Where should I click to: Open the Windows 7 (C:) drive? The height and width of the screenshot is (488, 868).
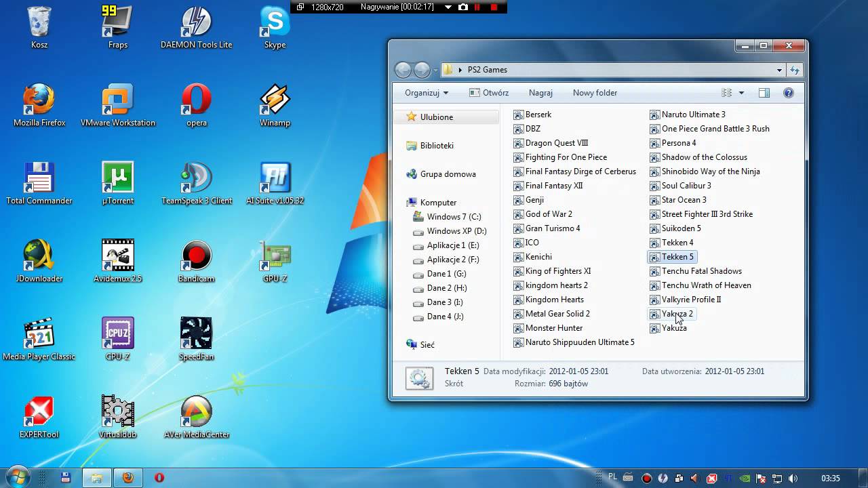coord(448,217)
